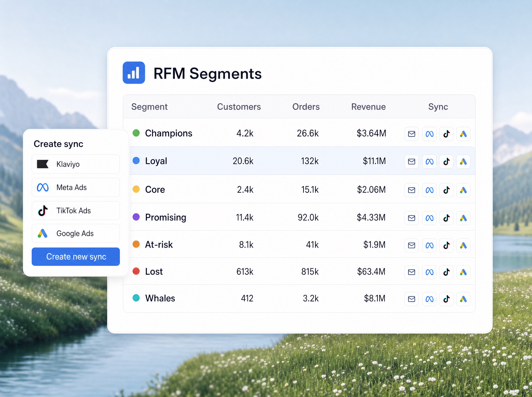Sync the Loyal segment to Google Ads
Image resolution: width=532 pixels, height=397 pixels.
463,161
